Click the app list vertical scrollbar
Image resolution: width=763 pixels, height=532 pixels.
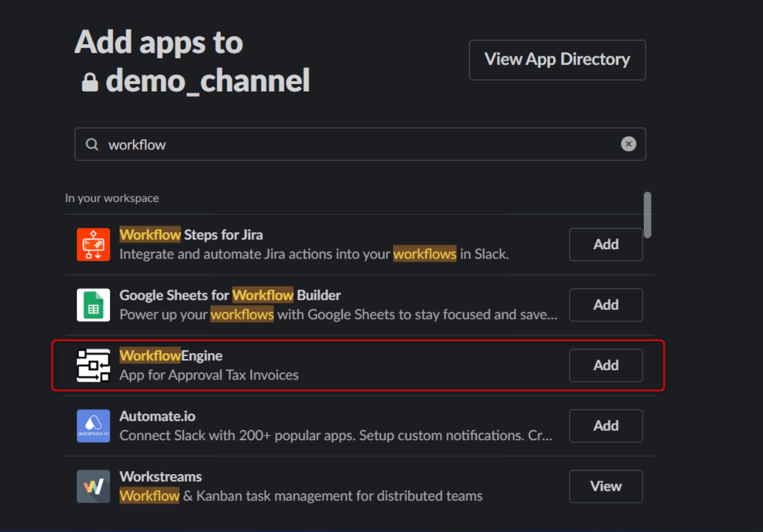coord(648,215)
